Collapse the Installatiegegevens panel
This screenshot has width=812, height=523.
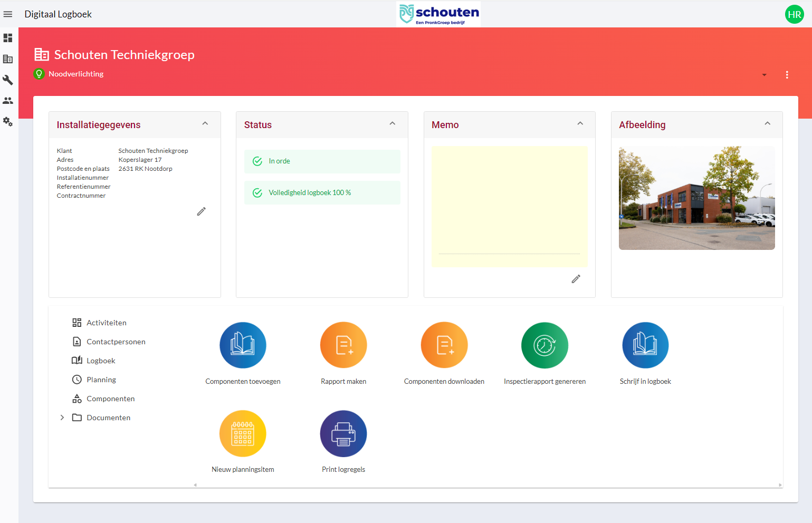click(x=205, y=123)
